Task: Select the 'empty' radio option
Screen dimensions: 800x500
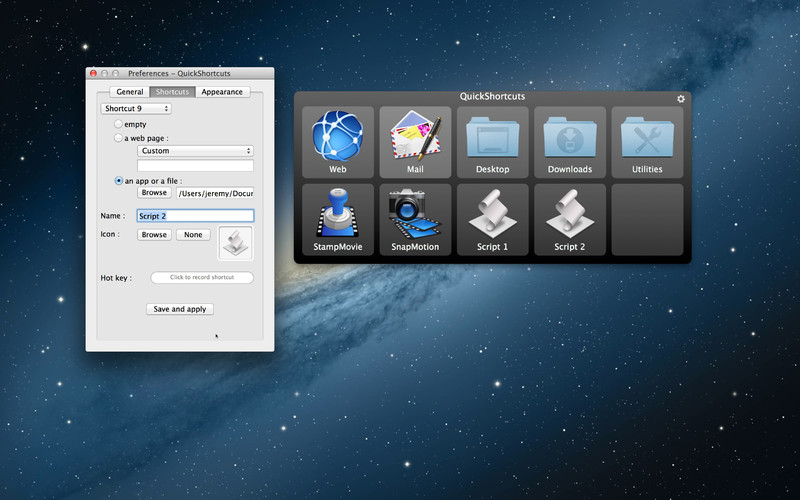Action: tap(118, 124)
